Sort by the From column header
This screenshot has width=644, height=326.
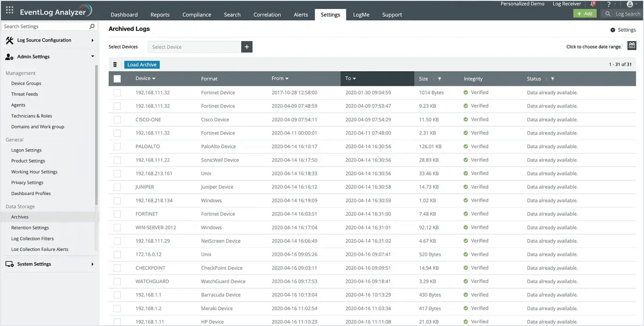tap(280, 79)
